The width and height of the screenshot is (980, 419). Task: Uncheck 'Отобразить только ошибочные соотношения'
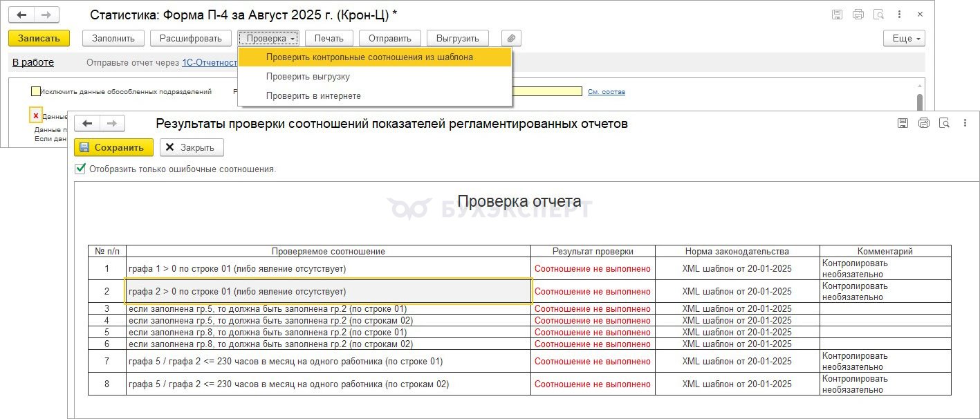[x=81, y=169]
